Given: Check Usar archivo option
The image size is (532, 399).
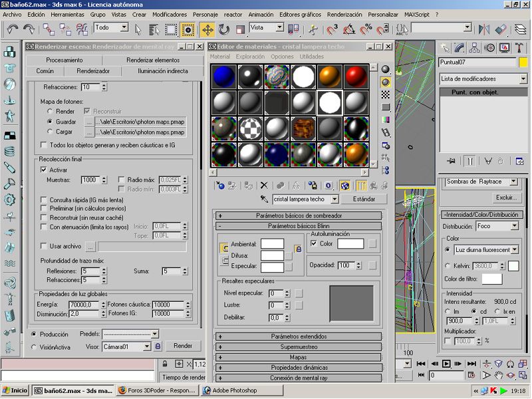Looking at the screenshot, I should point(43,246).
